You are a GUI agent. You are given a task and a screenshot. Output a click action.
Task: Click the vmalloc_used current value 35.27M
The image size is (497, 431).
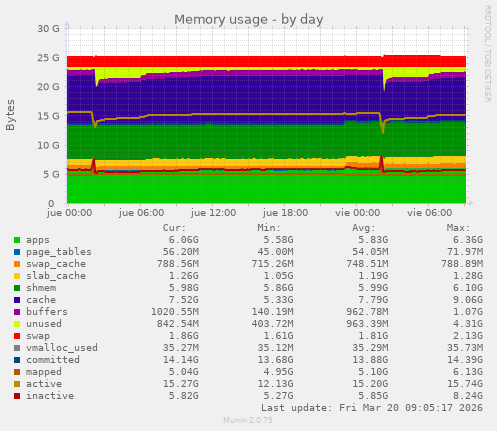[x=181, y=348]
